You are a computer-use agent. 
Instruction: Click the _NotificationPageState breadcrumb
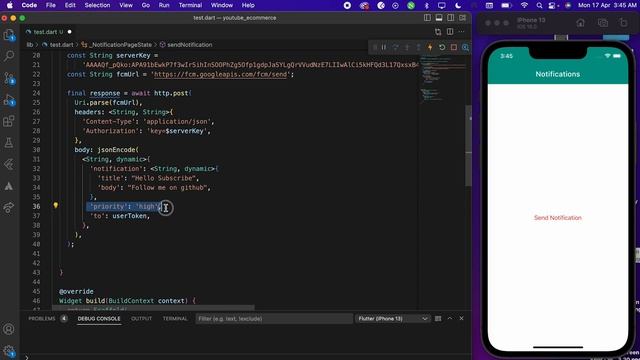pyautogui.click(x=116, y=44)
